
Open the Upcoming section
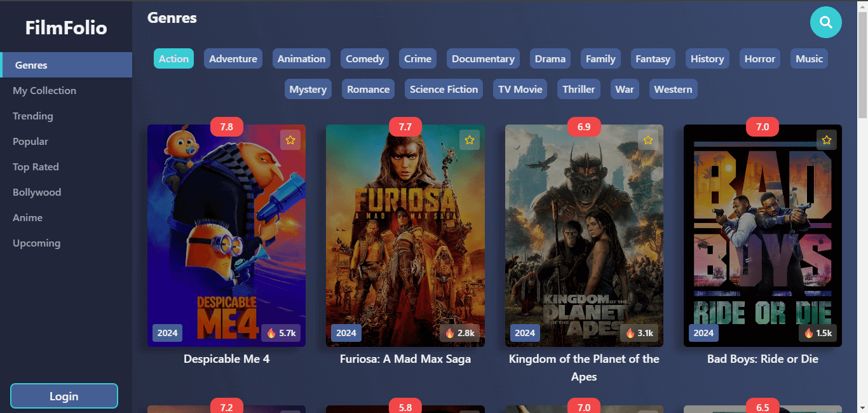tap(66, 243)
